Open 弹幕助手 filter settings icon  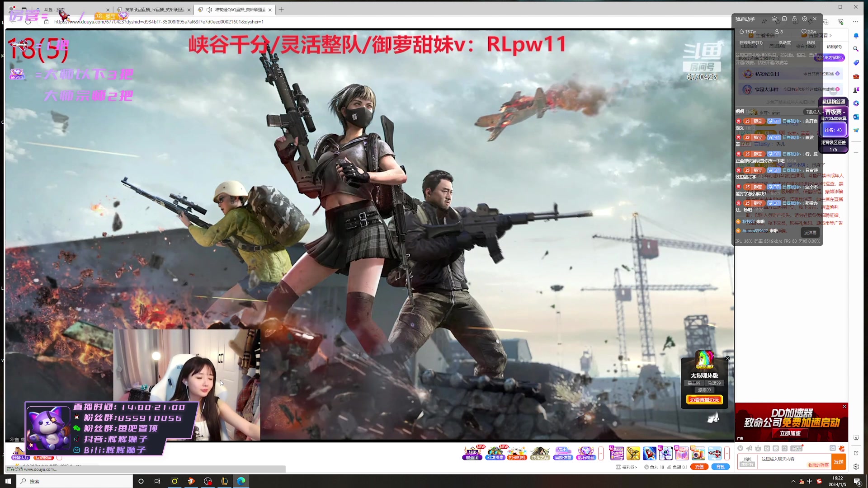click(x=774, y=19)
